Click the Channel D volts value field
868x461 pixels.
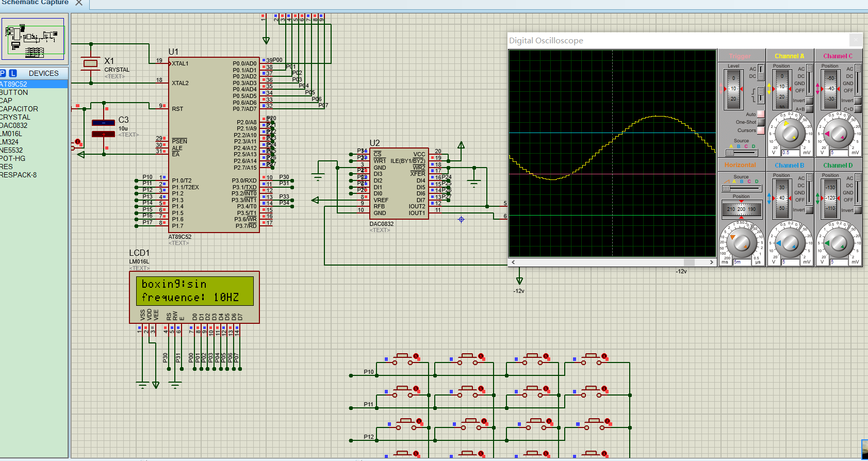[x=840, y=262]
